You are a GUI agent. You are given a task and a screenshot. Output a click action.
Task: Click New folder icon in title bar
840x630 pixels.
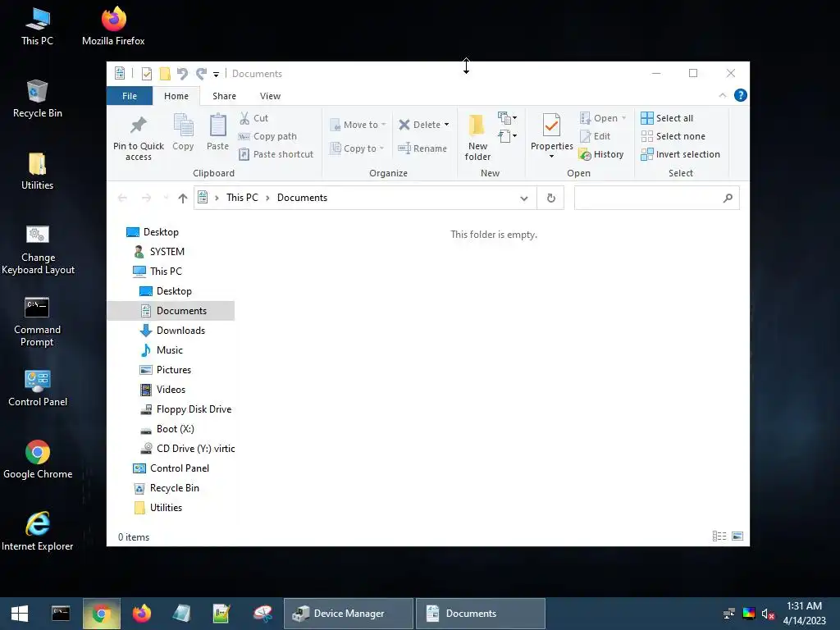(165, 73)
